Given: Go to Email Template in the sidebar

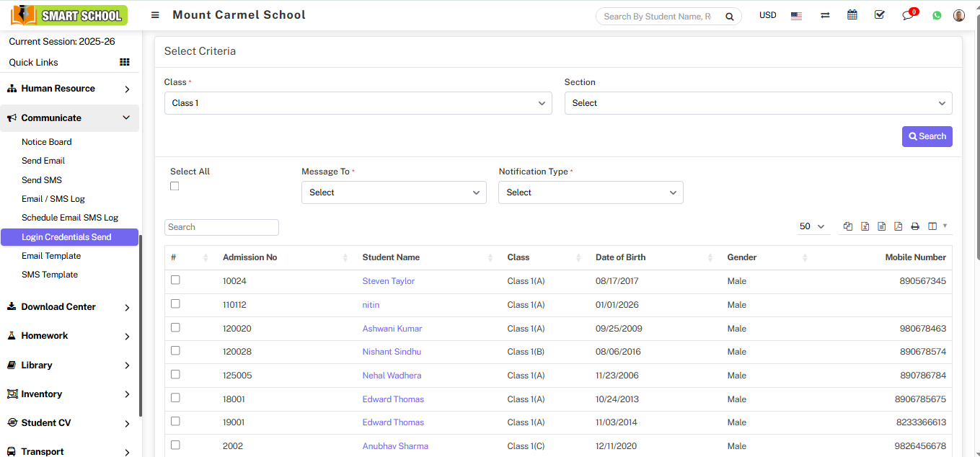Looking at the screenshot, I should pyautogui.click(x=51, y=256).
